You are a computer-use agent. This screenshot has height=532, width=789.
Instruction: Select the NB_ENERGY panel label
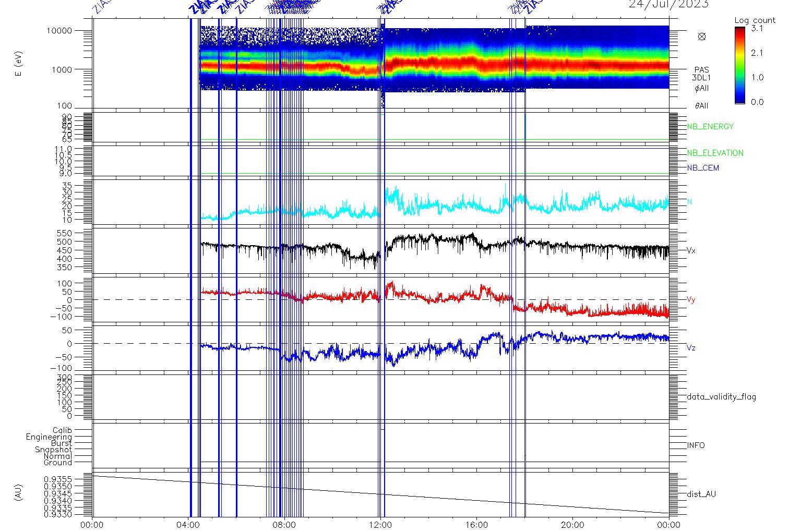[710, 127]
